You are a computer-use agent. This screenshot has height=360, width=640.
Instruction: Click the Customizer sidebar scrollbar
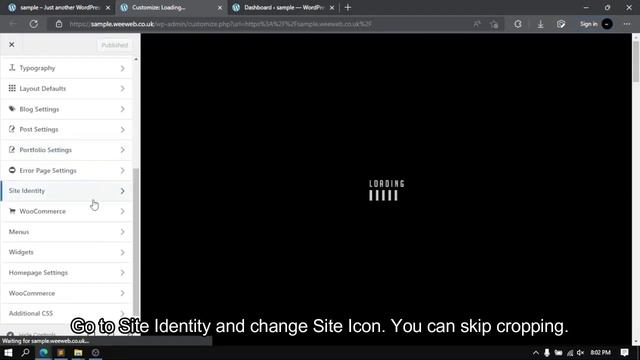[x=136, y=241]
